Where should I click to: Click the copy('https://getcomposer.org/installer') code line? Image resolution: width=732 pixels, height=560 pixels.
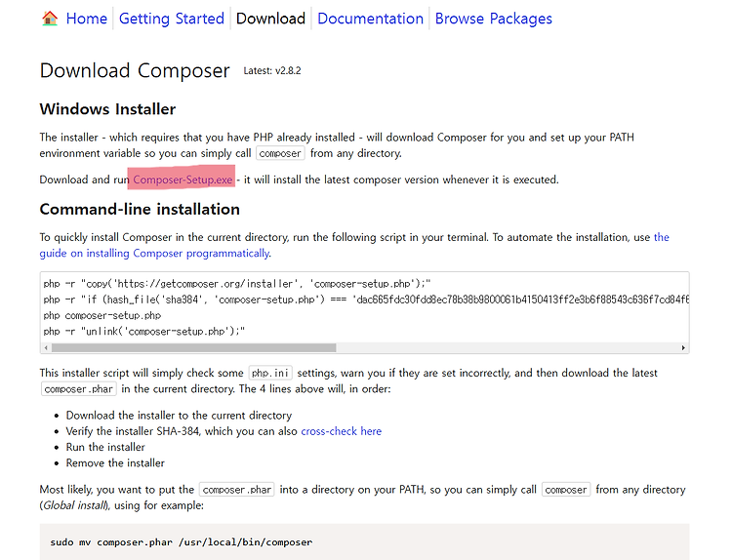point(237,284)
